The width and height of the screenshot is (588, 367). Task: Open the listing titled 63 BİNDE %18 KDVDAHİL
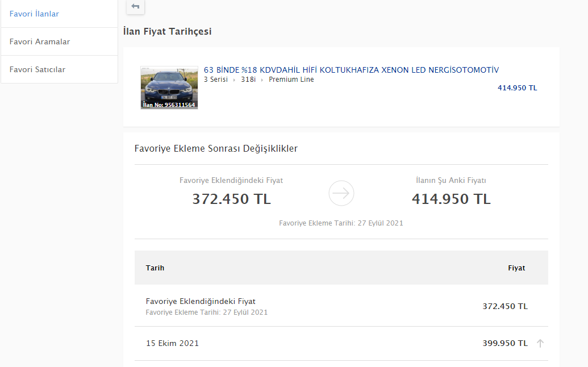[351, 69]
